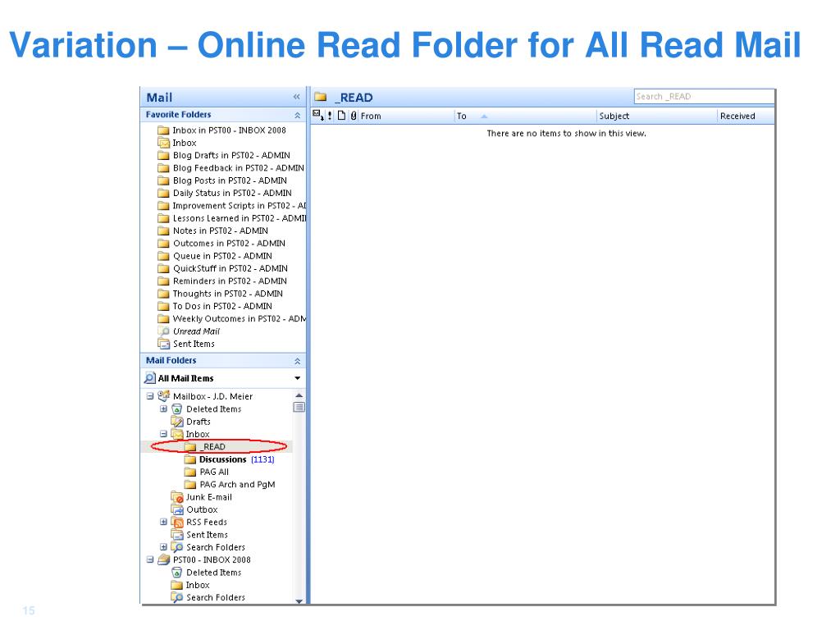Image resolution: width=840 pixels, height=630 pixels.
Task: Click the RSS Feeds orange icon
Action: 177,523
